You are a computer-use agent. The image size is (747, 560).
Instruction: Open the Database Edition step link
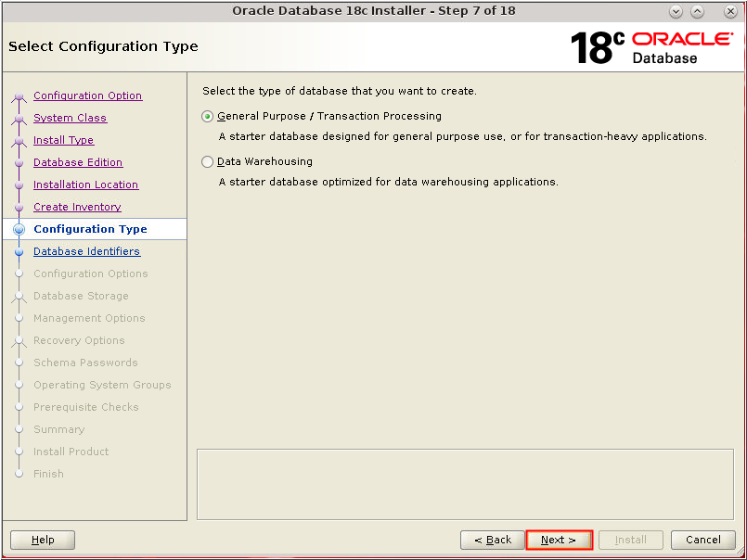click(x=78, y=162)
